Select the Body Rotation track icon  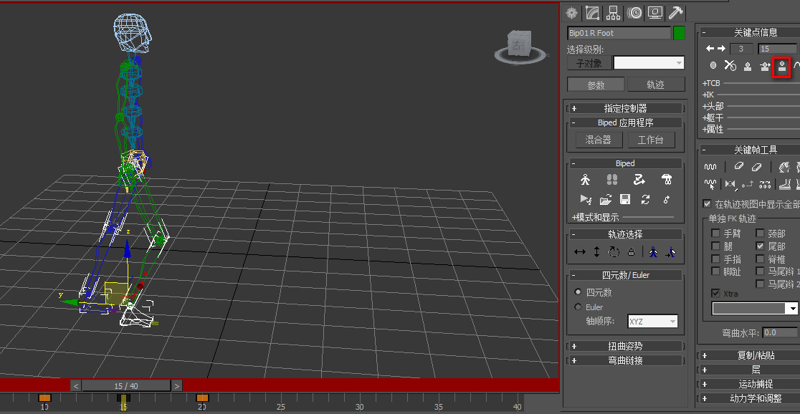pos(614,252)
